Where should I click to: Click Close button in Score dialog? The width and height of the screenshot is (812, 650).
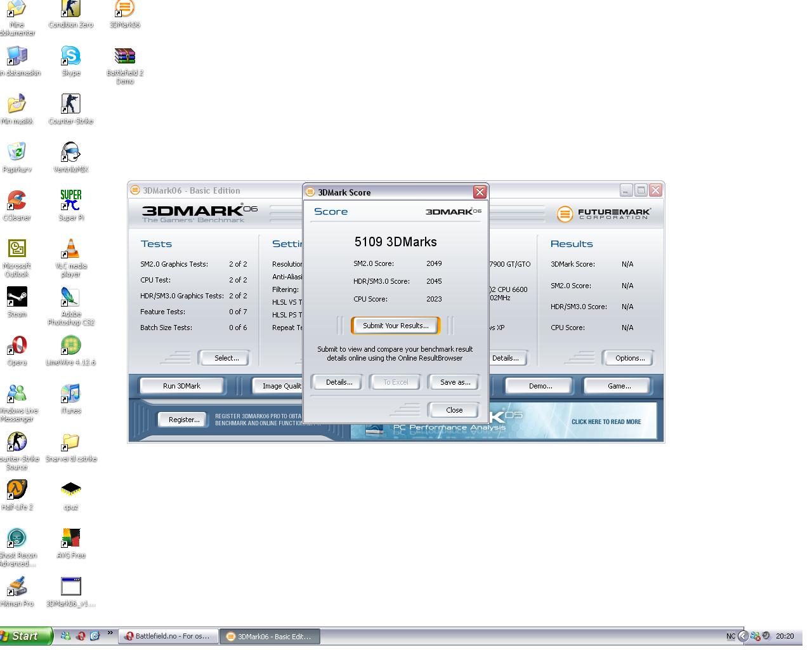tap(454, 410)
